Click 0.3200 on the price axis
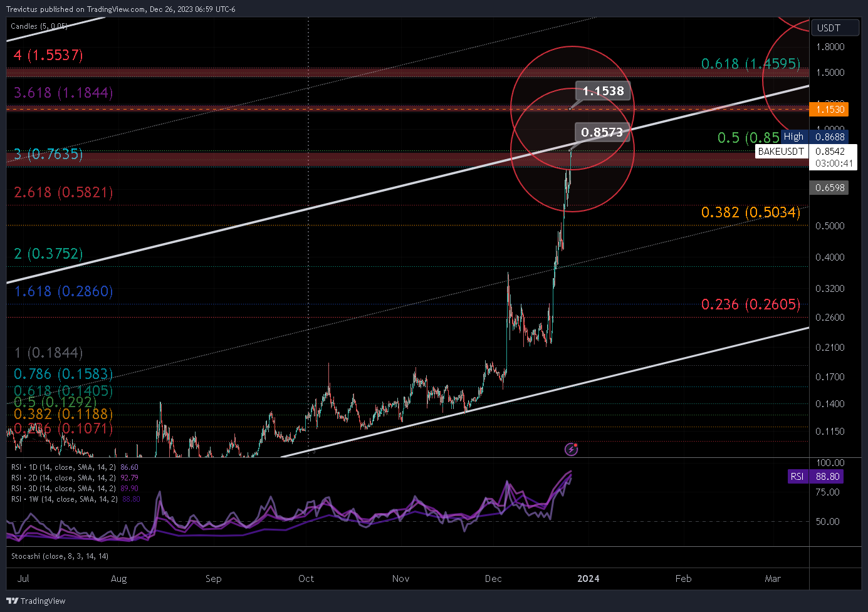Viewport: 868px width, 612px height. click(x=830, y=289)
